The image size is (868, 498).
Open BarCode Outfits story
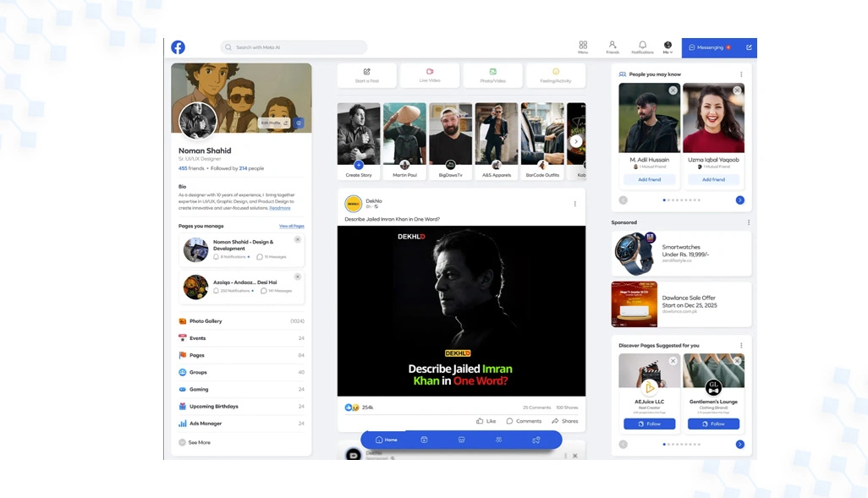pyautogui.click(x=542, y=140)
